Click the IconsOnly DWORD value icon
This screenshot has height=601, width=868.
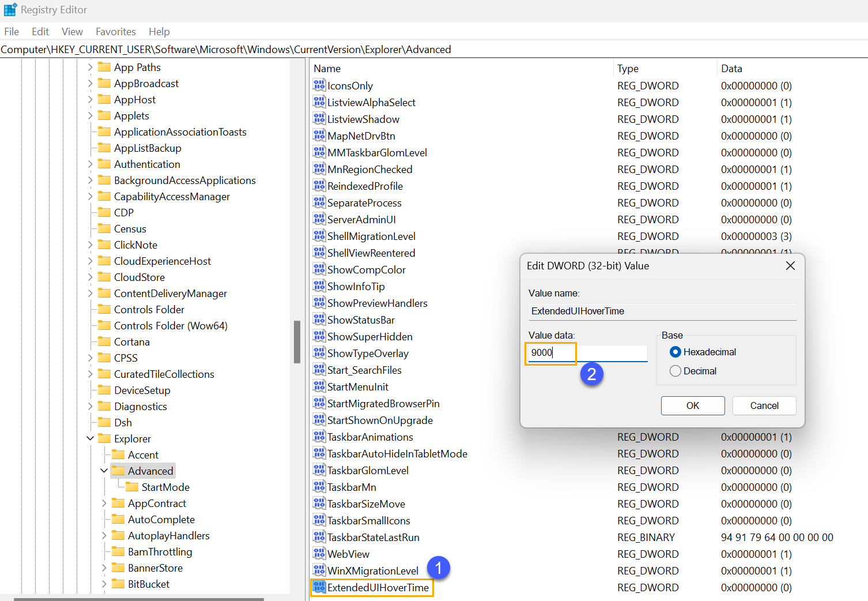point(319,85)
